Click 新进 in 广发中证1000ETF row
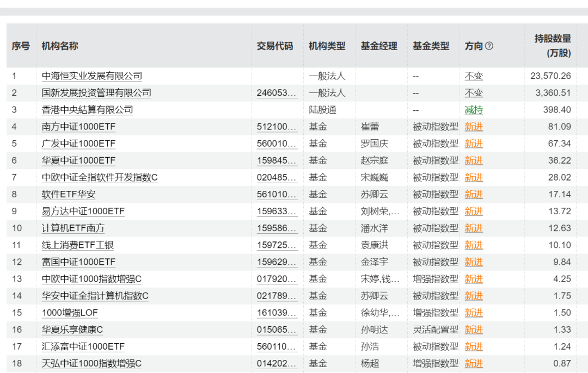 (x=474, y=144)
